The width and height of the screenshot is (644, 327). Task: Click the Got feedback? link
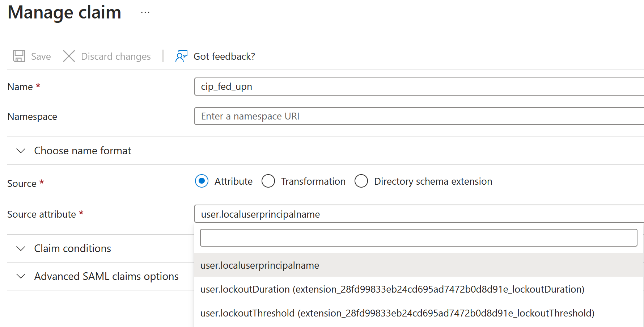click(224, 56)
